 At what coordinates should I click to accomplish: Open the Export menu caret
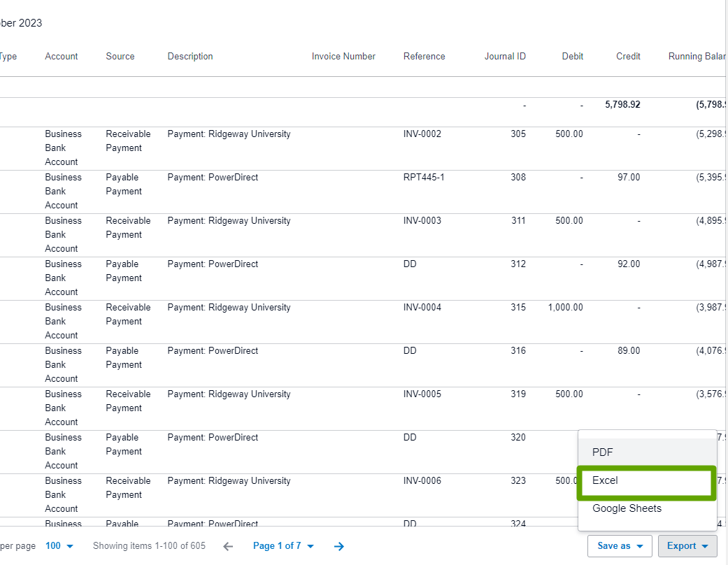[x=704, y=545]
